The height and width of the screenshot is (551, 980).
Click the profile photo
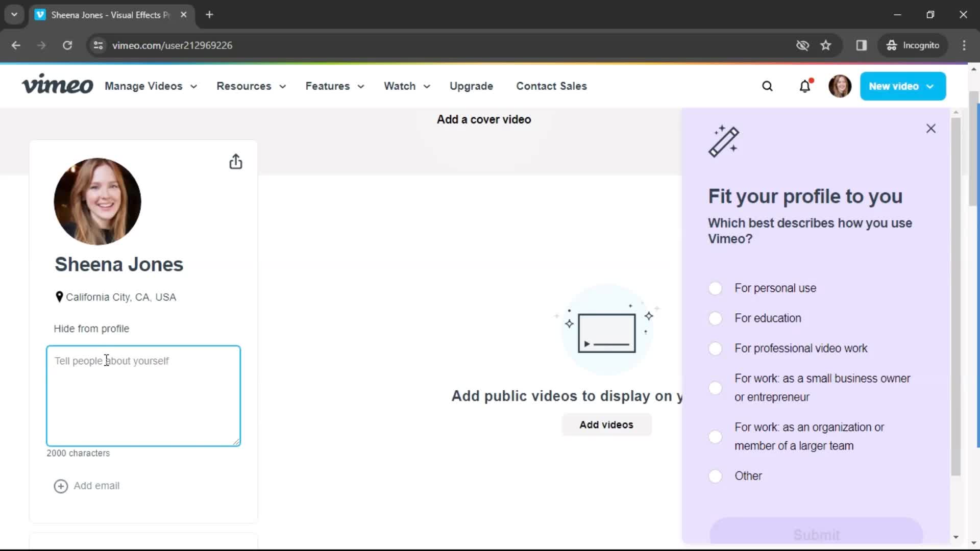click(x=97, y=202)
